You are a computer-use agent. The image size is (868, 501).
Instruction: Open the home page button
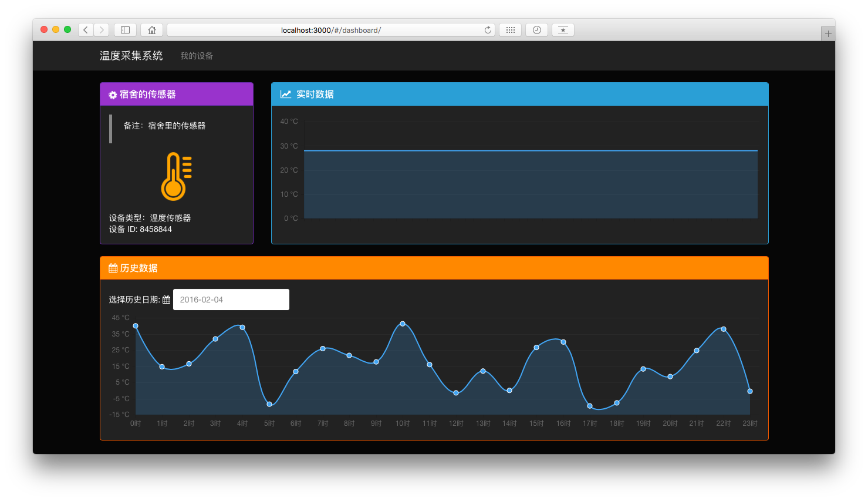point(152,30)
